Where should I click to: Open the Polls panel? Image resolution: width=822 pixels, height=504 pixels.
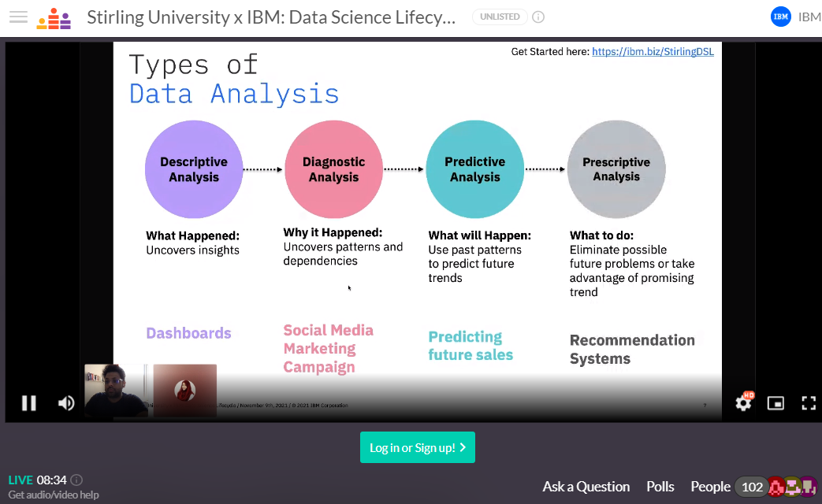[660, 487]
